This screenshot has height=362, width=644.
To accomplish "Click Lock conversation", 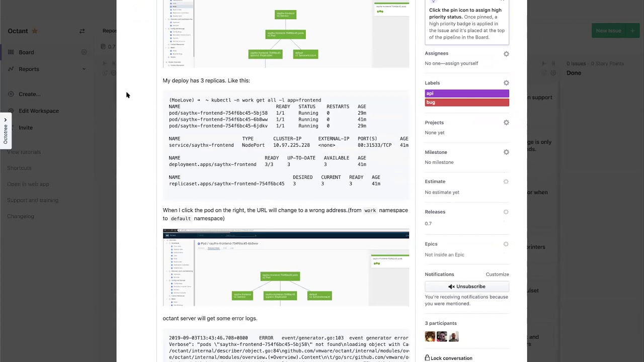I will coord(451,358).
